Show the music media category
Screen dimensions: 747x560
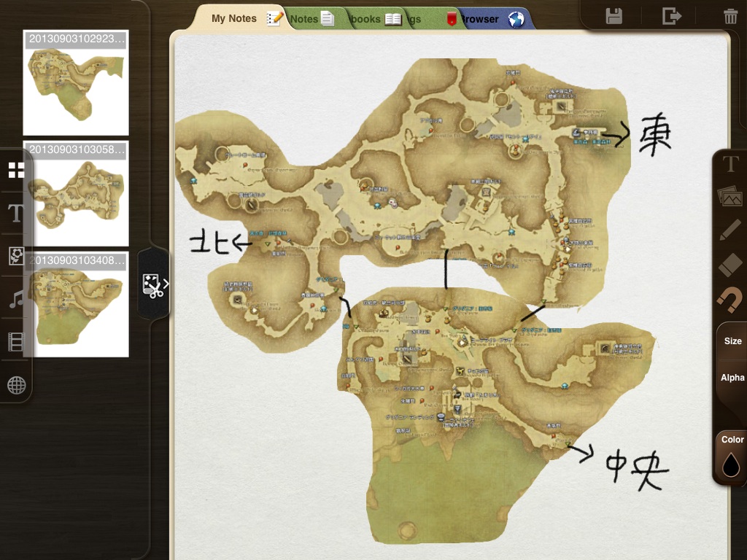click(16, 299)
